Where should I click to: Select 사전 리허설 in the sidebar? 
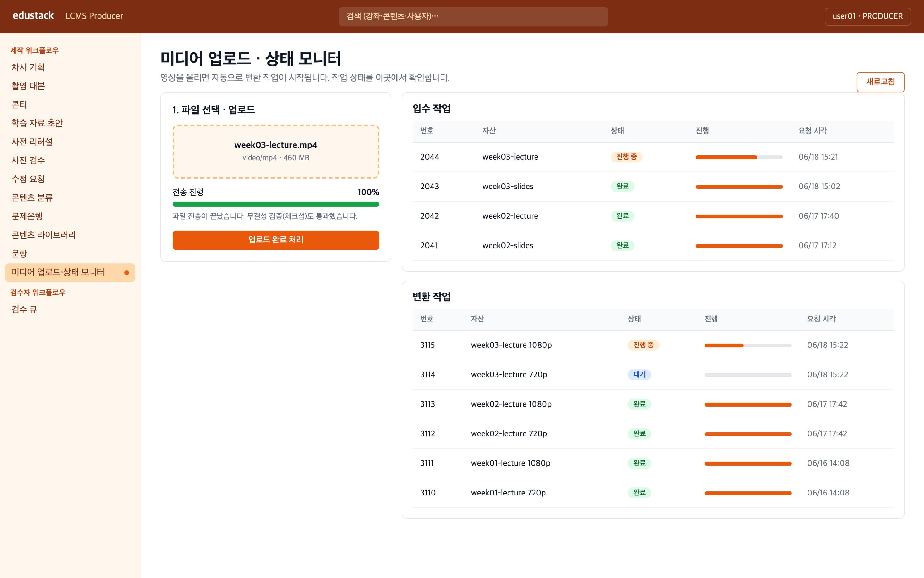click(x=70, y=142)
